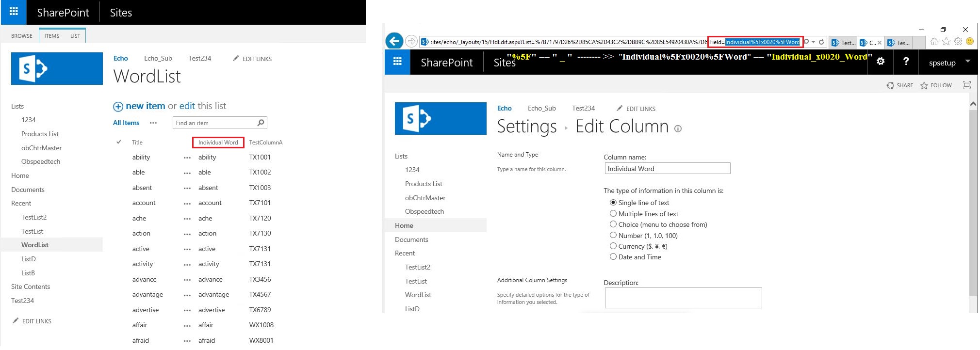Open the advantage title item

147,294
